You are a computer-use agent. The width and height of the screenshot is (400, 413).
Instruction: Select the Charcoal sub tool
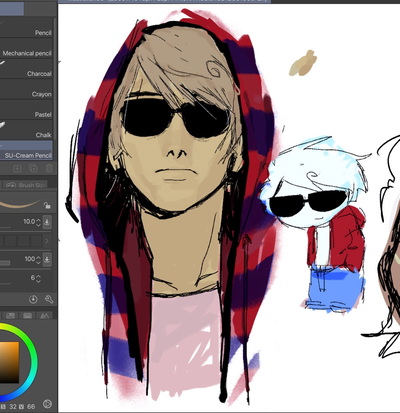[26, 69]
